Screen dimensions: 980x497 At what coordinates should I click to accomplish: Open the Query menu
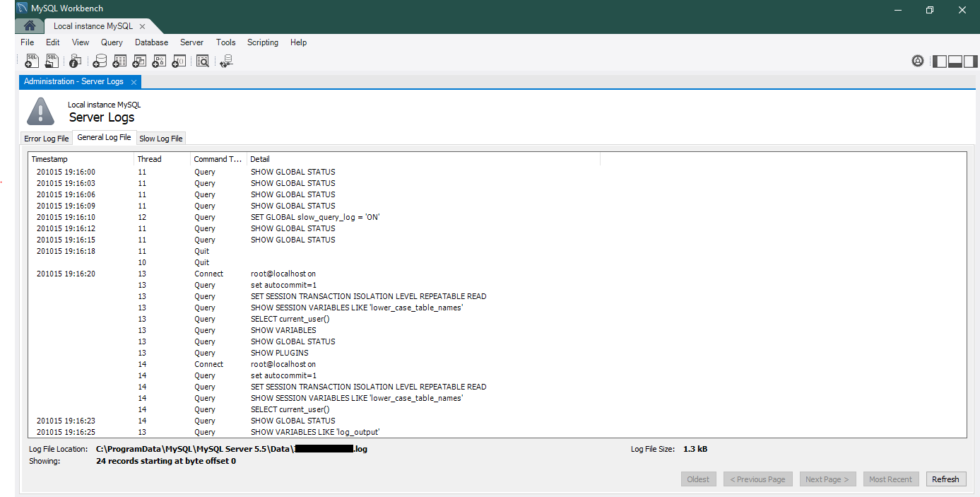(x=112, y=42)
